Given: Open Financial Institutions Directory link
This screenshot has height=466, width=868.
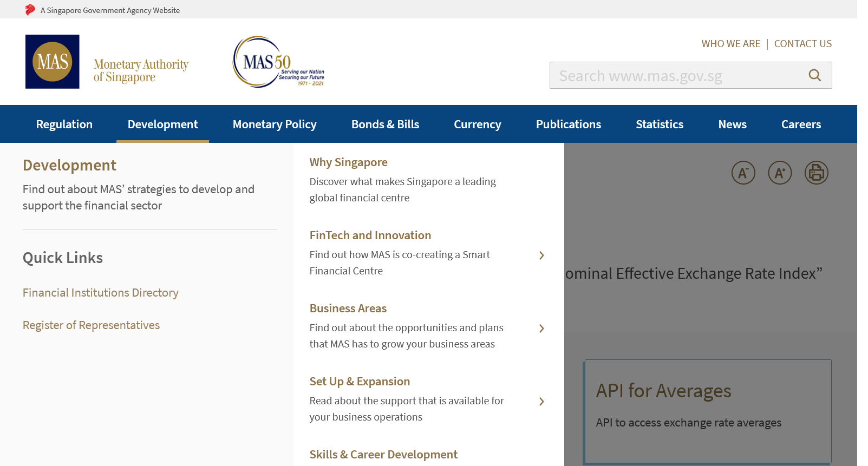Looking at the screenshot, I should click(x=101, y=293).
